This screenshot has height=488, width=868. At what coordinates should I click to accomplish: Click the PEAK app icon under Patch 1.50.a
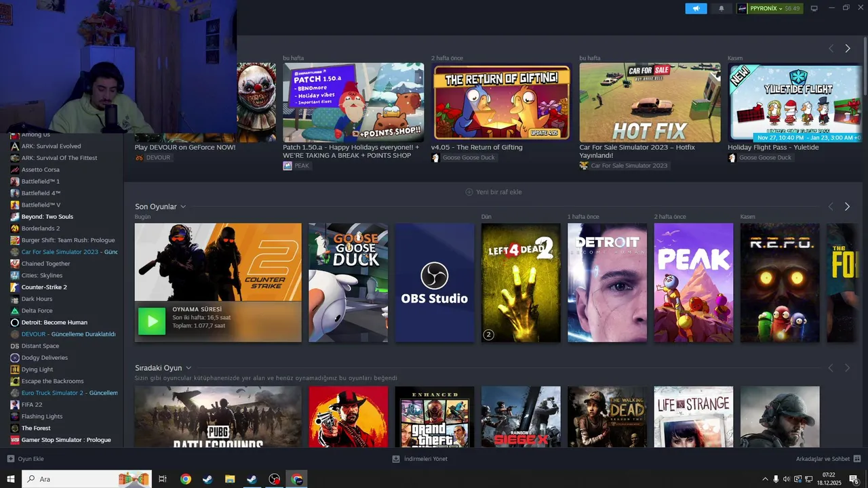point(288,165)
